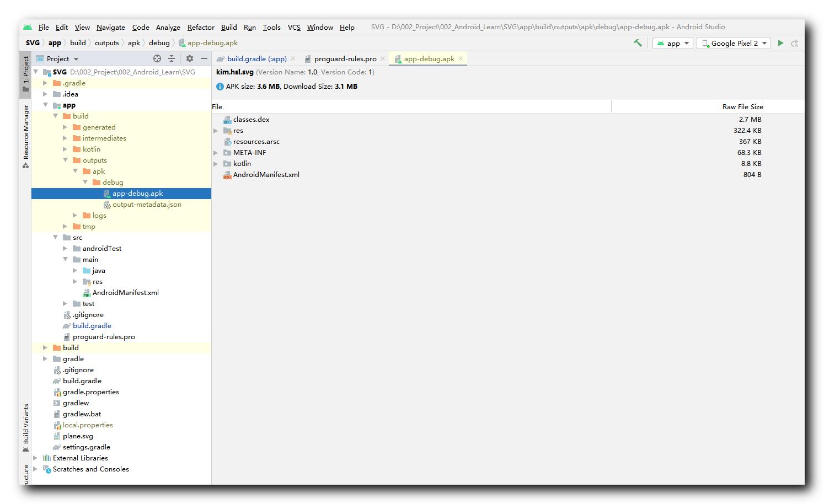Click the Make Project hammer icon

pyautogui.click(x=638, y=43)
